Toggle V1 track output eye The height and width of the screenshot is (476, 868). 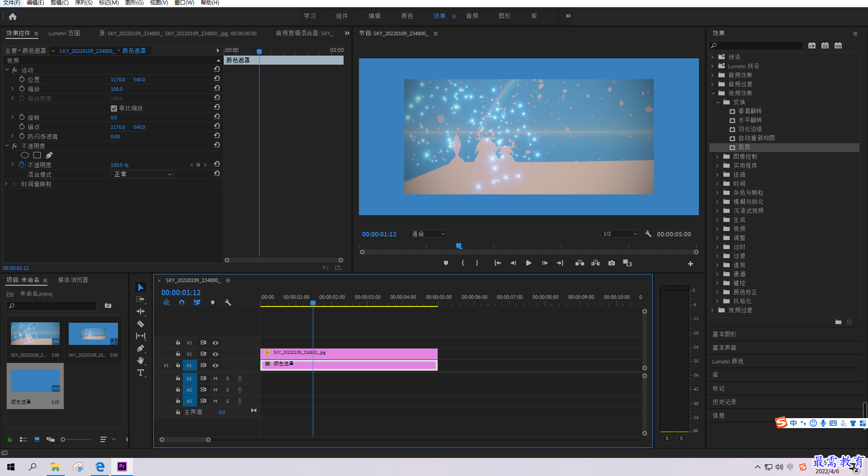coord(215,365)
